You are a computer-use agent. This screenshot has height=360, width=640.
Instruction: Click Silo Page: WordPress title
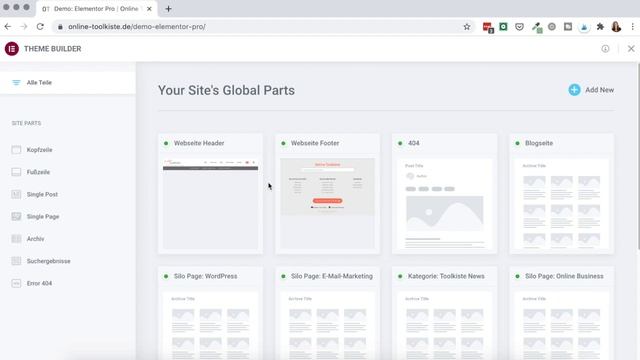coord(205,276)
